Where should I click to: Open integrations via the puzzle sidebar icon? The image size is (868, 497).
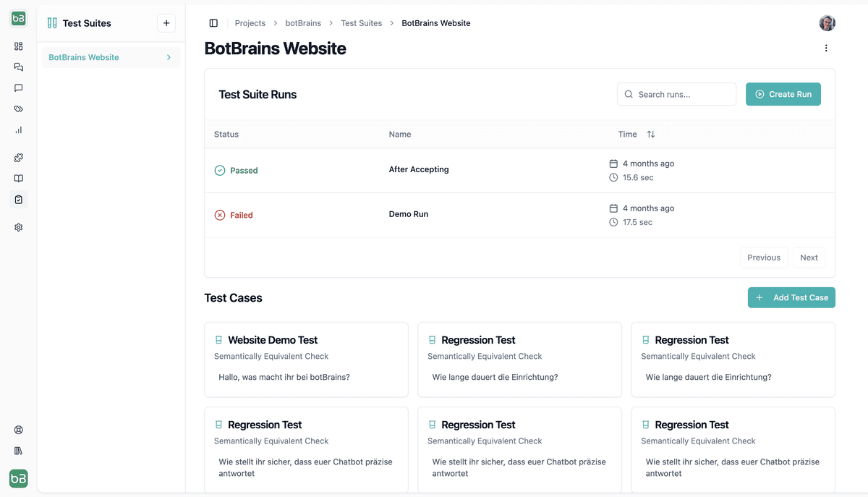[18, 157]
